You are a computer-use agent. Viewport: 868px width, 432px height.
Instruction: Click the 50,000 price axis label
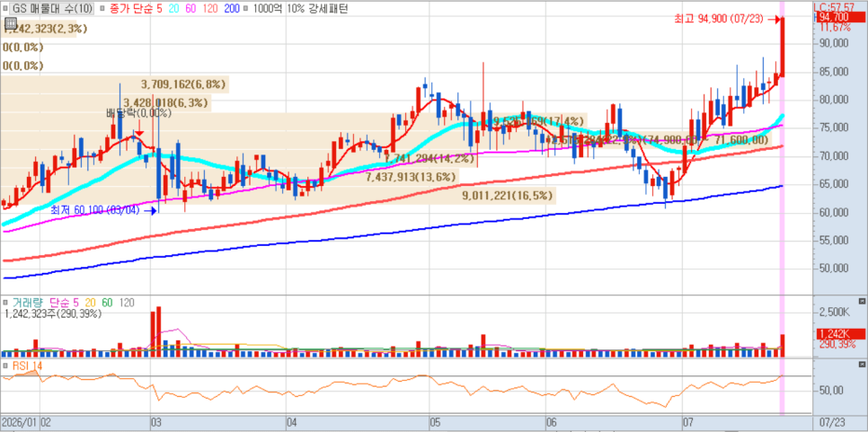pyautogui.click(x=833, y=269)
